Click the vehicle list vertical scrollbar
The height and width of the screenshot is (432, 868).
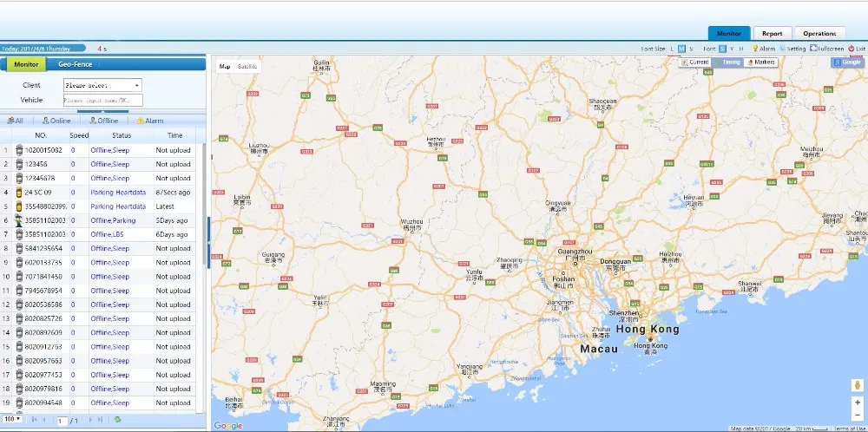click(x=203, y=277)
